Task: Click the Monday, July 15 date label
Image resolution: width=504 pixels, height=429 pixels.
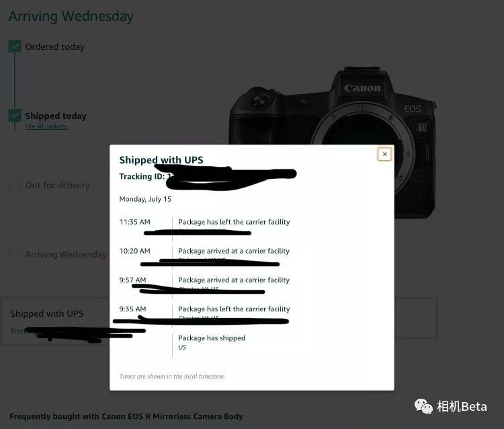Action: click(x=145, y=199)
